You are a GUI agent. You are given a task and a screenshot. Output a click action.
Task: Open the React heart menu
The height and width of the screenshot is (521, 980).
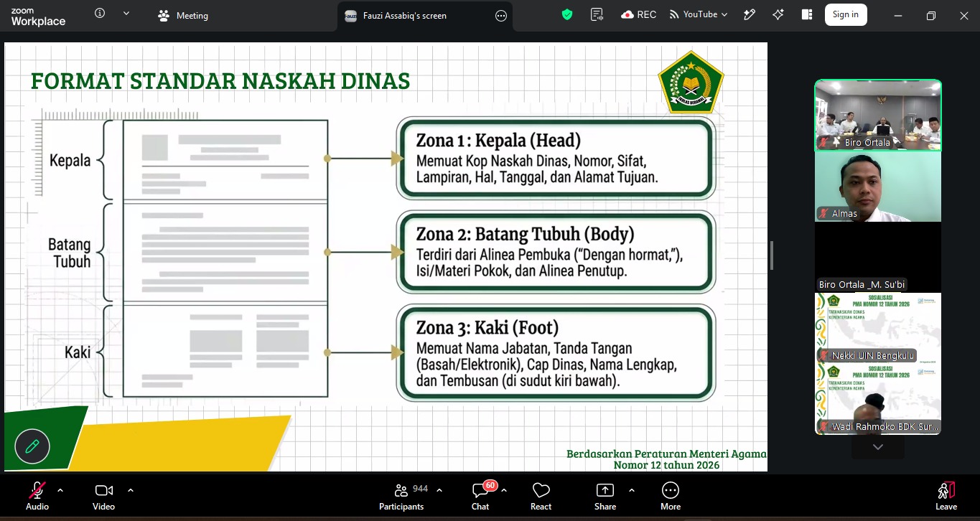pos(541,496)
